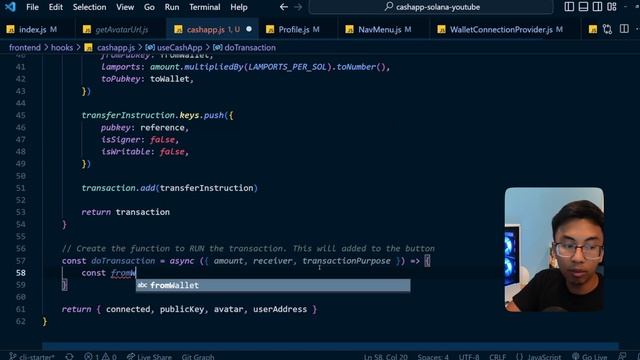Open Git Graph from the status bar
This screenshot has width=640, height=360.
point(198,356)
